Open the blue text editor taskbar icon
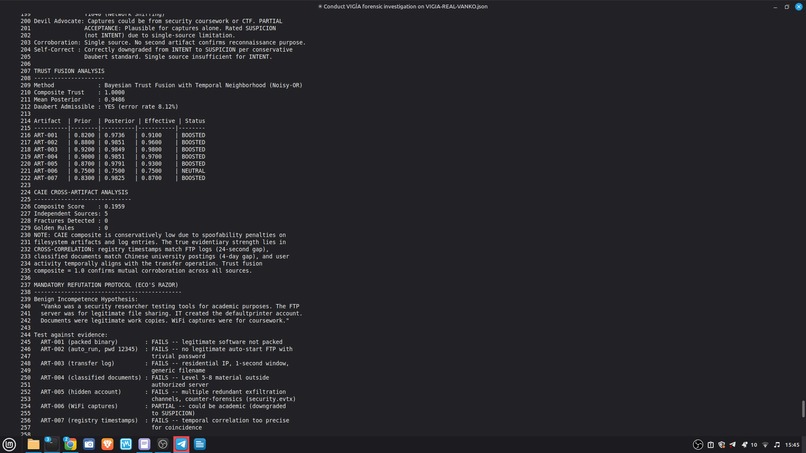The width and height of the screenshot is (806, 453). [x=200, y=444]
